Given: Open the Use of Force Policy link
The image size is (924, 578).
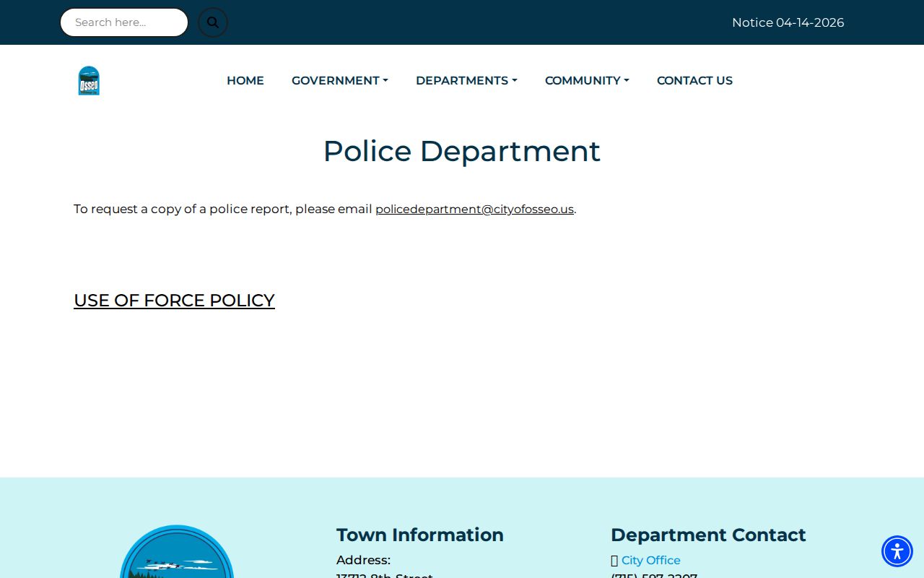Looking at the screenshot, I should coord(174,301).
